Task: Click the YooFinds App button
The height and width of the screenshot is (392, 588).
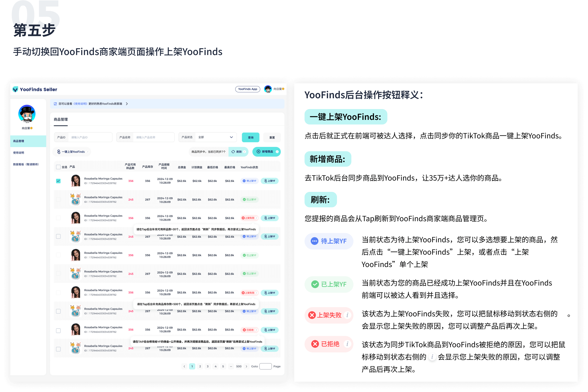Action: click(247, 89)
